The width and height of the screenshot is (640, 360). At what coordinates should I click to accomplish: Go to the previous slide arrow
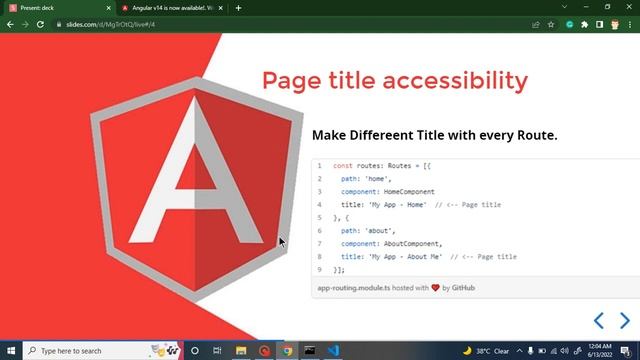pos(598,320)
